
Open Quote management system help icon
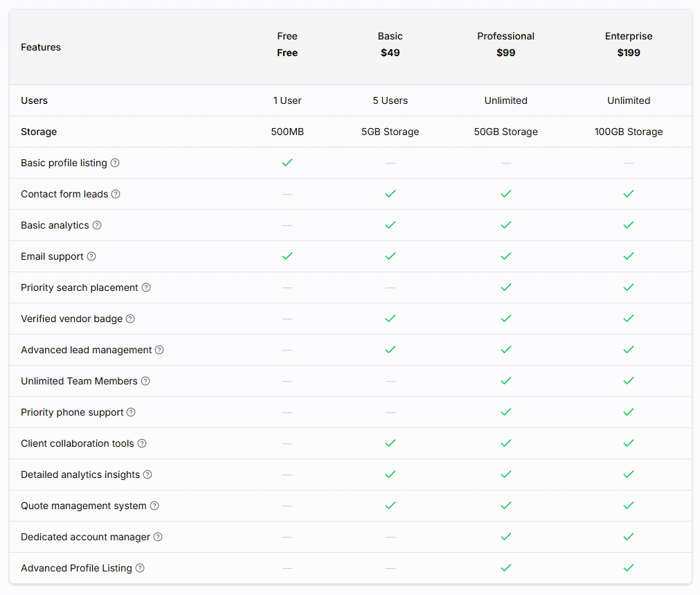pos(154,506)
